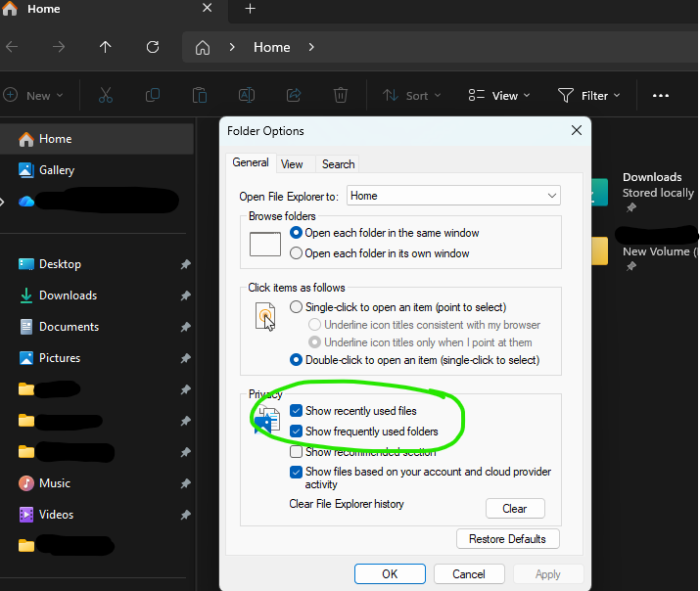Switch to View tab in Folder Options
The height and width of the screenshot is (591, 700).
pyautogui.click(x=292, y=164)
